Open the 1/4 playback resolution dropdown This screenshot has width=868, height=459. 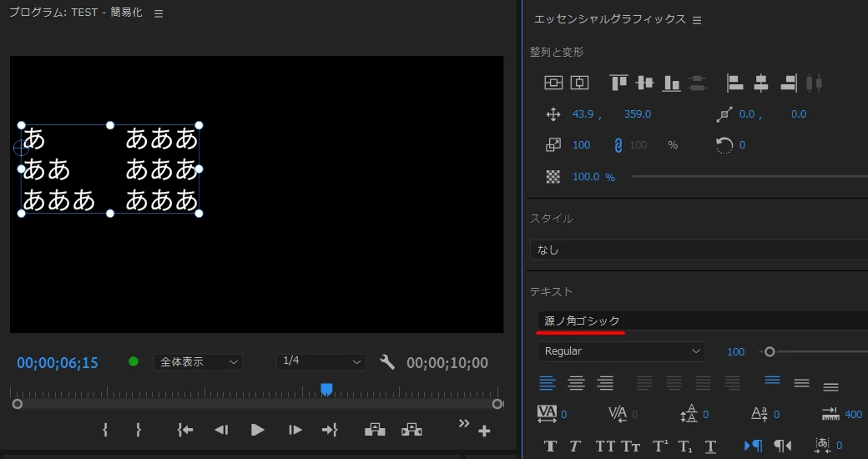click(321, 361)
